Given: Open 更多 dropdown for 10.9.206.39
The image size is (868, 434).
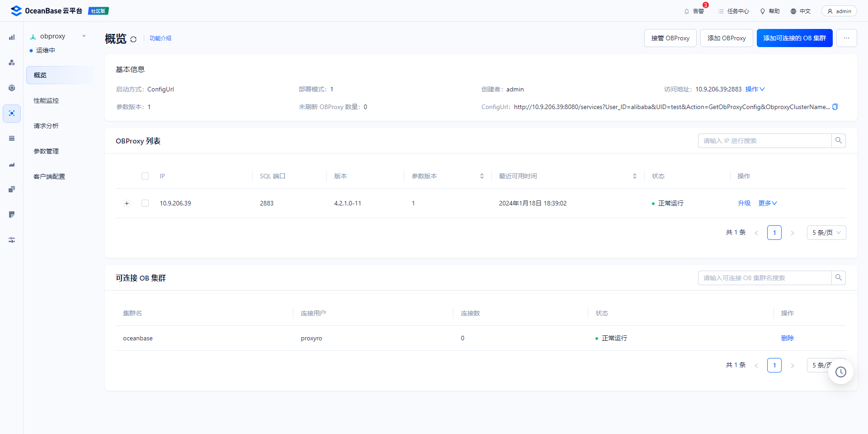Looking at the screenshot, I should 768,203.
